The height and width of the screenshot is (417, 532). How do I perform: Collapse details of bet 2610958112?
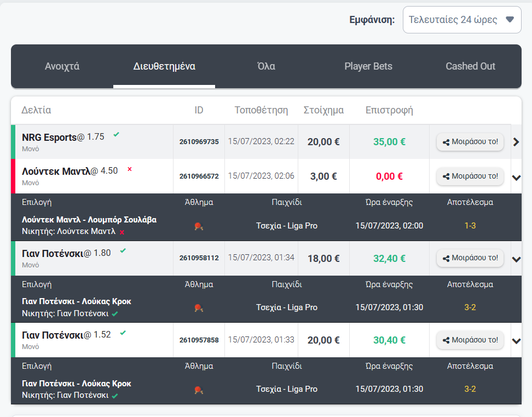[x=516, y=259]
